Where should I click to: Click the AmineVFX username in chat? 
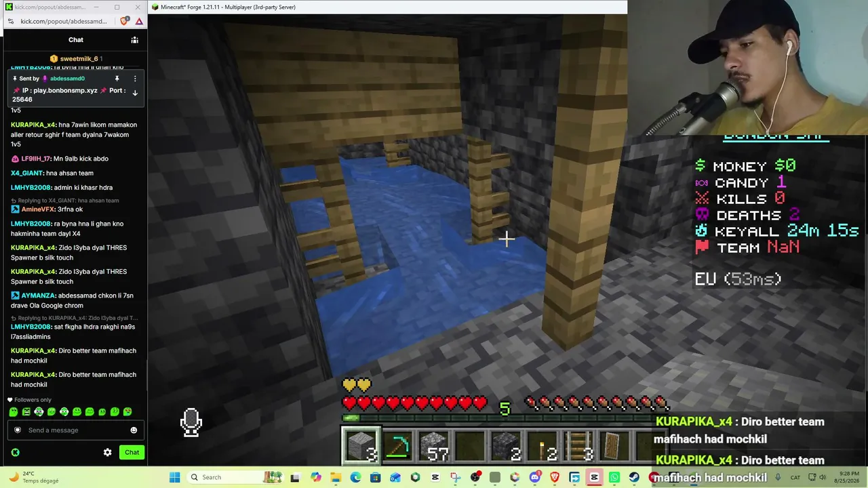(x=37, y=209)
